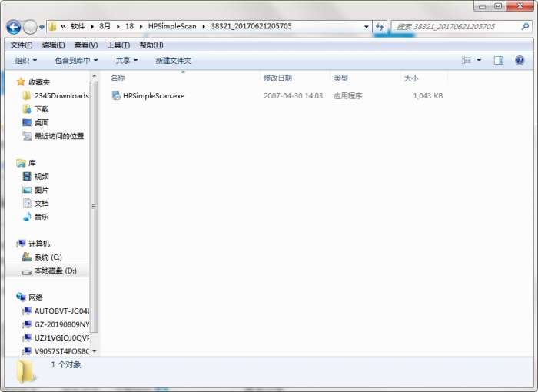This screenshot has width=538, height=392.
Task: Open the view options dropdown arrow
Action: pyautogui.click(x=479, y=61)
